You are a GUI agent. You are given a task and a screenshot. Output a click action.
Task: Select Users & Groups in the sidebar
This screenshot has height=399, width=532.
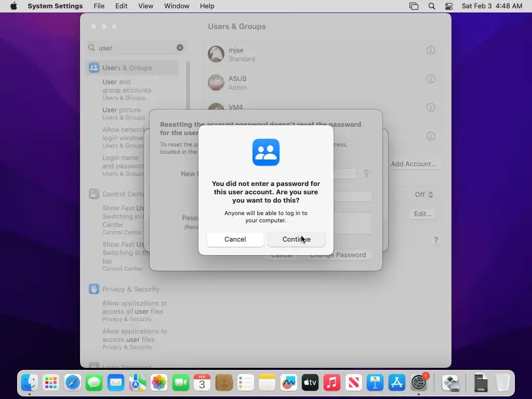pos(132,68)
